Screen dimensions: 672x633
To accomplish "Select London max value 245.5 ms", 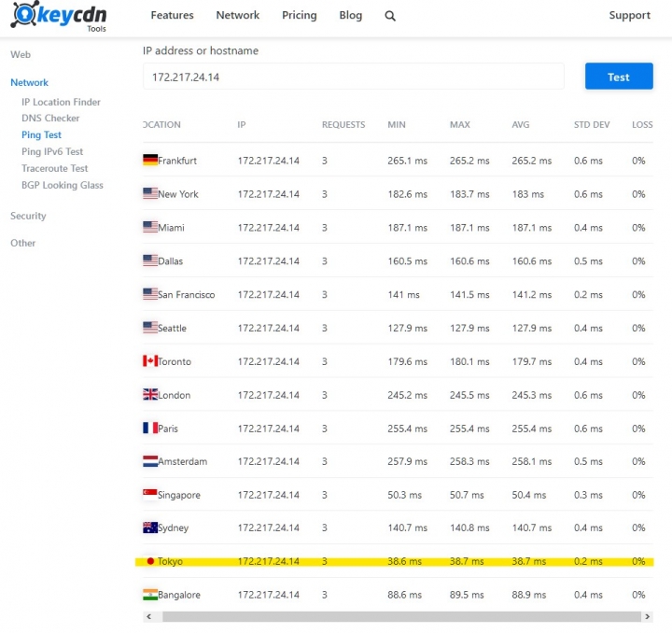I will [469, 395].
